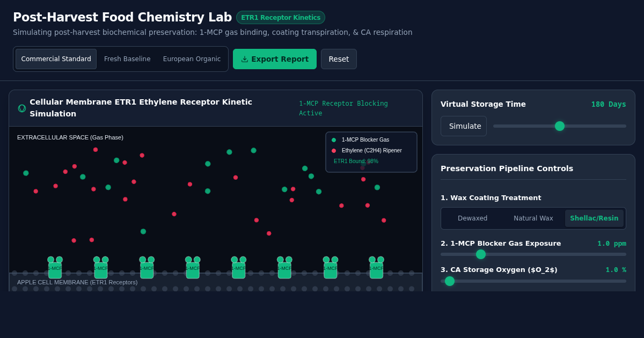Click 'EXTRACELLULAR SPACE (Gas Phase)' label

coord(70,137)
